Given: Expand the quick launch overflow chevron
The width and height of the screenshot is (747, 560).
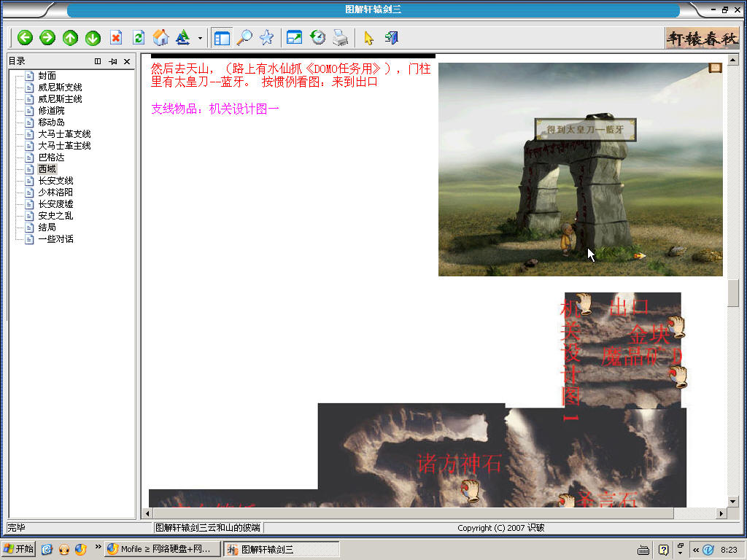Looking at the screenshot, I should point(98,547).
